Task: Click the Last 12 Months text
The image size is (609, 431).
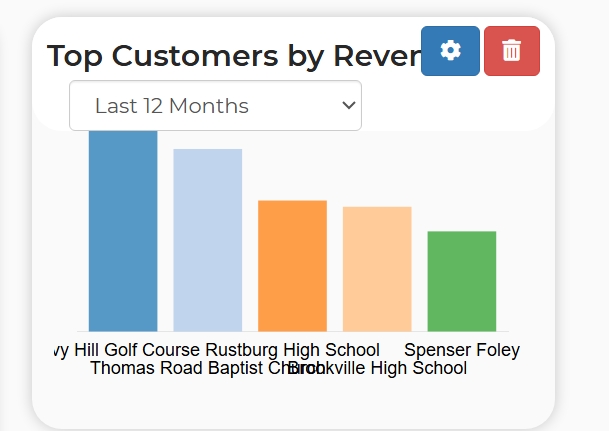Action: (172, 106)
